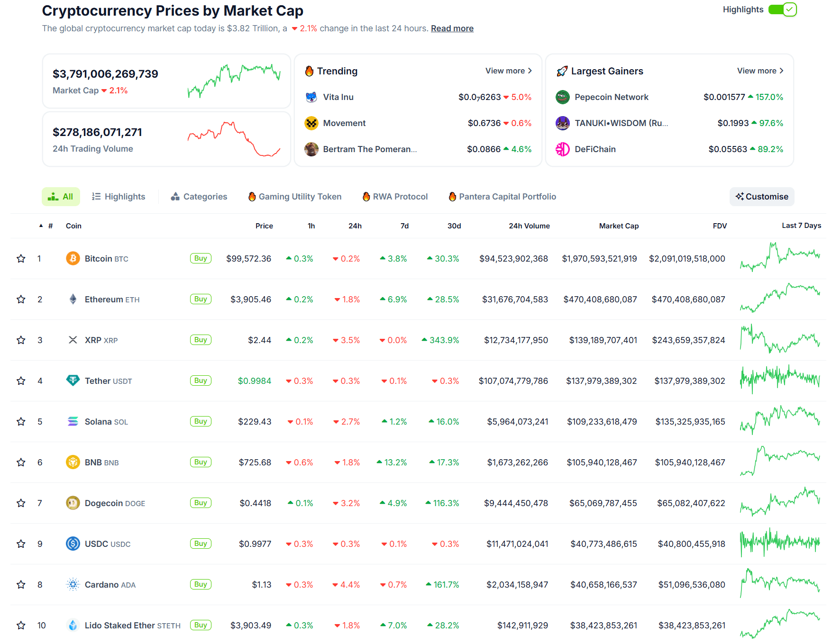Toggle the USDC favorite star
Screen dimensions: 832x644
(x=21, y=544)
